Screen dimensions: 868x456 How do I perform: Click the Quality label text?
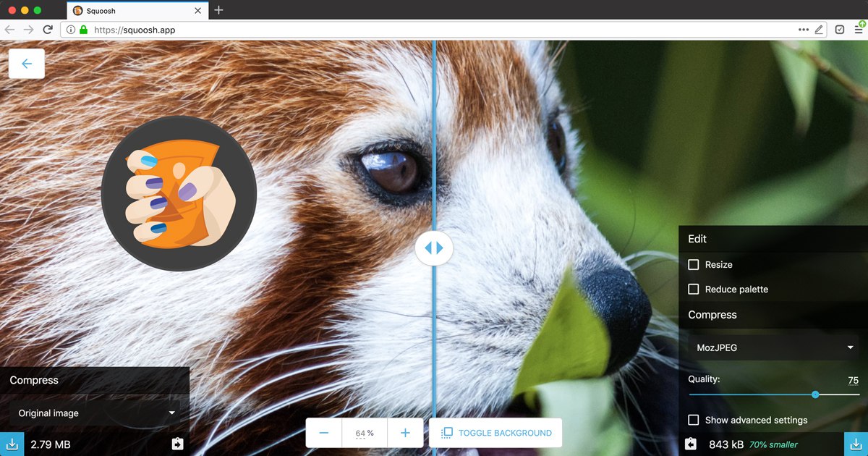point(704,379)
